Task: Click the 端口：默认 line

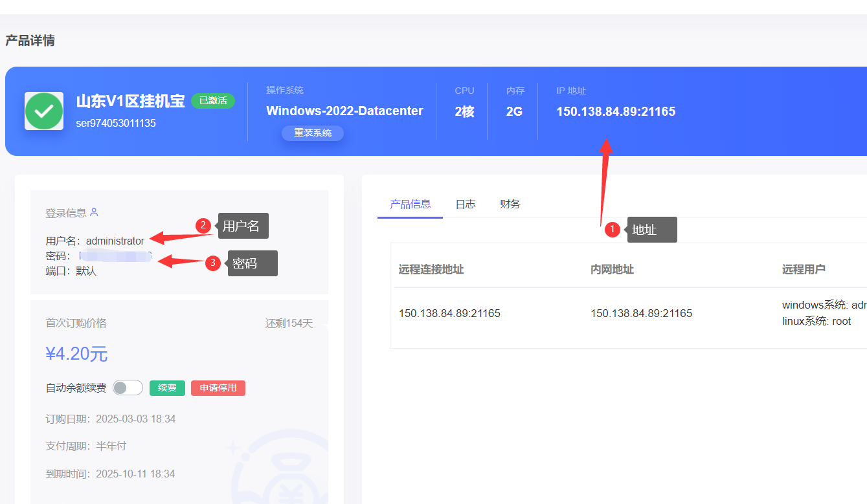Action: pos(71,271)
